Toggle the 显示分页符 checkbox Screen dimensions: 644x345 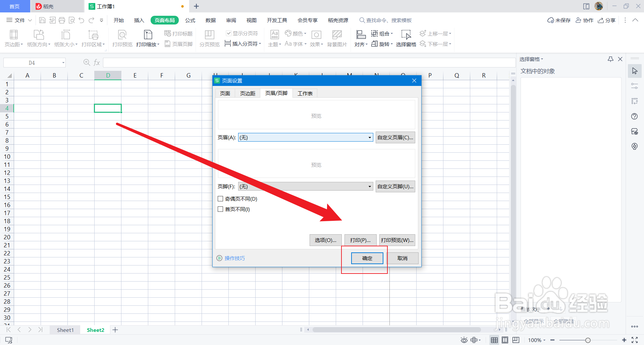[x=228, y=33]
